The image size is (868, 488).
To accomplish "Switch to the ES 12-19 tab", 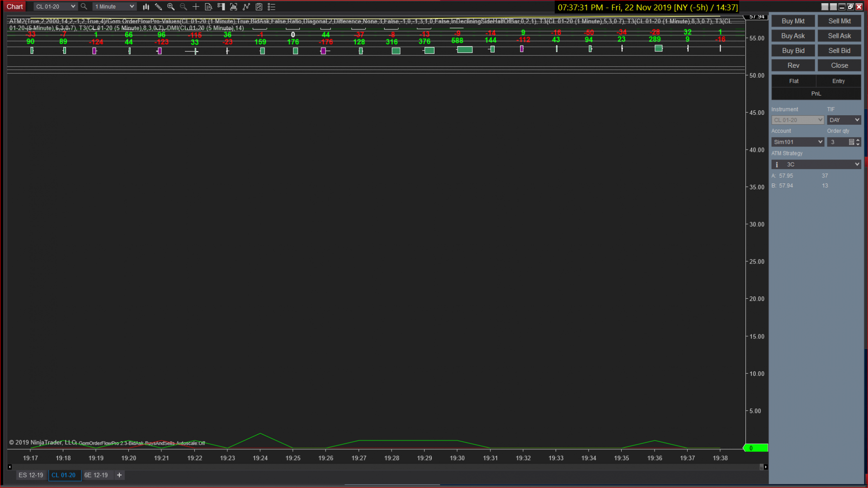I will coord(31,475).
